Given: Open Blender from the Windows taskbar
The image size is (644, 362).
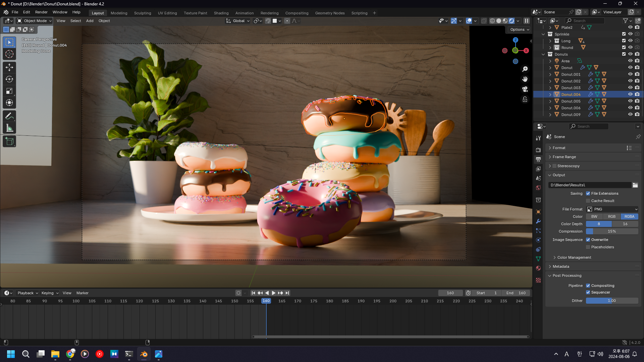Looking at the screenshot, I should click(144, 354).
